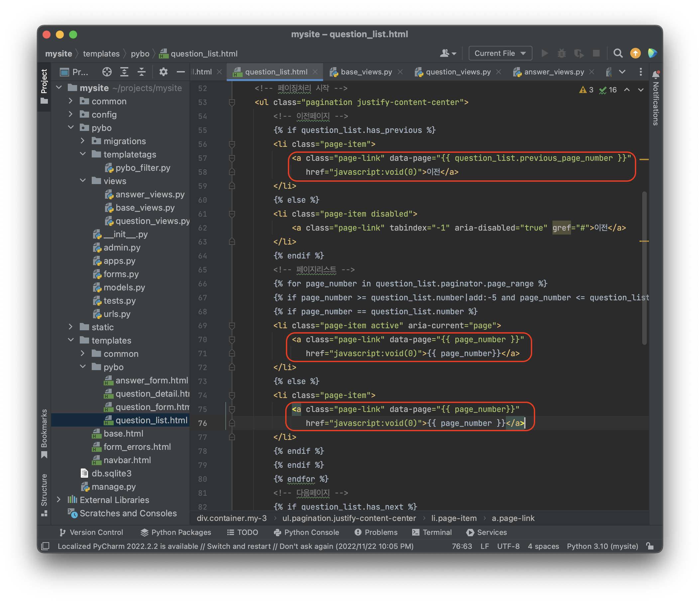This screenshot has height=602, width=700.
Task: Open the IDE update orange arrow icon
Action: click(x=636, y=53)
